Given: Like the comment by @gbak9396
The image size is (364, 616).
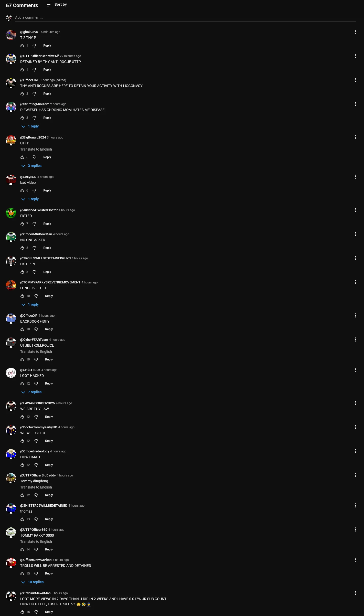Looking at the screenshot, I should point(22,46).
